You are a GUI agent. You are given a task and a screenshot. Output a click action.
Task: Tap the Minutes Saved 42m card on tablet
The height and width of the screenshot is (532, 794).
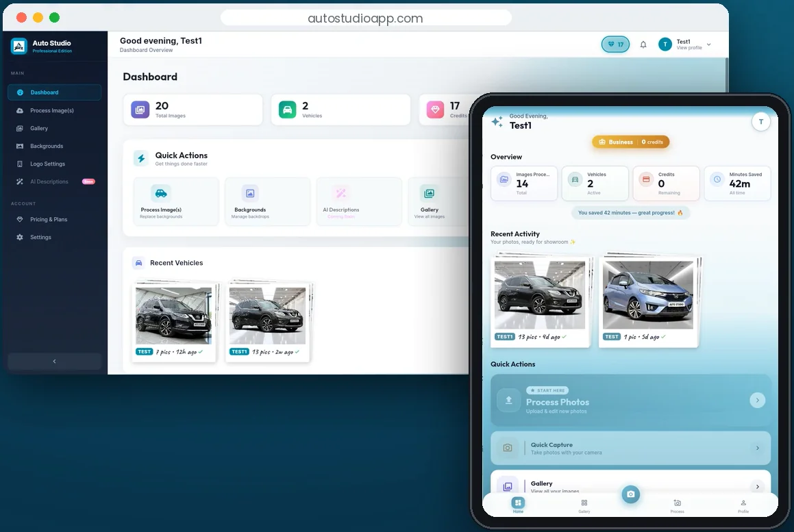[737, 183]
